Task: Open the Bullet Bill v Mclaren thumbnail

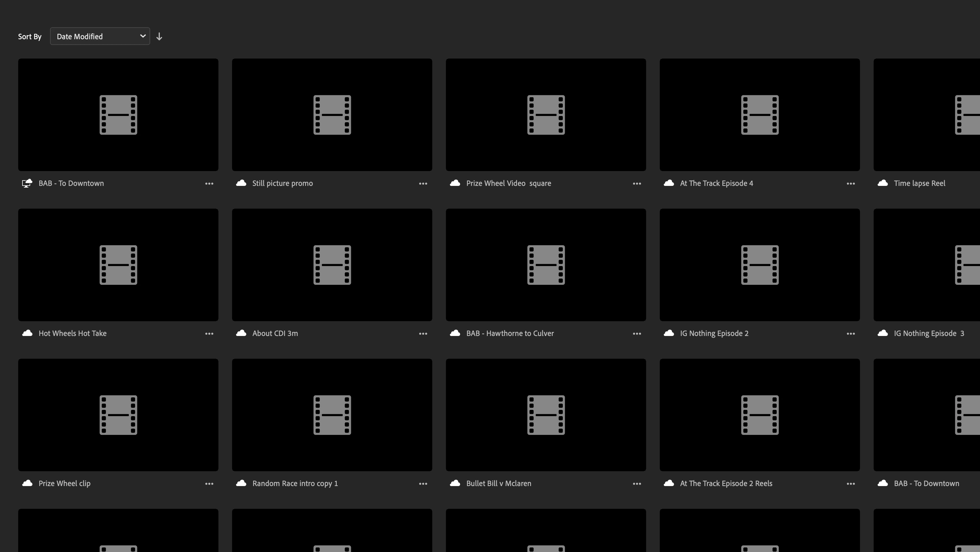Action: pyautogui.click(x=545, y=415)
